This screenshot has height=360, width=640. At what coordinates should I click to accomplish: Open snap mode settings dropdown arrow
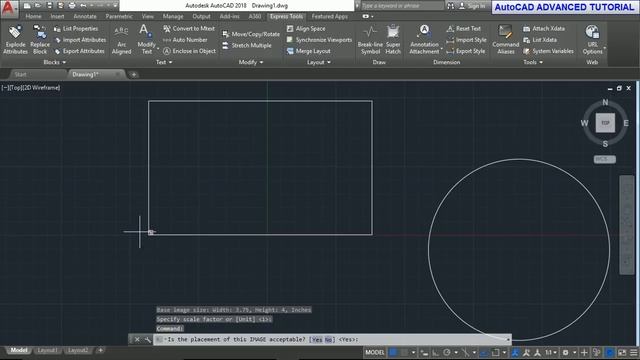413,352
